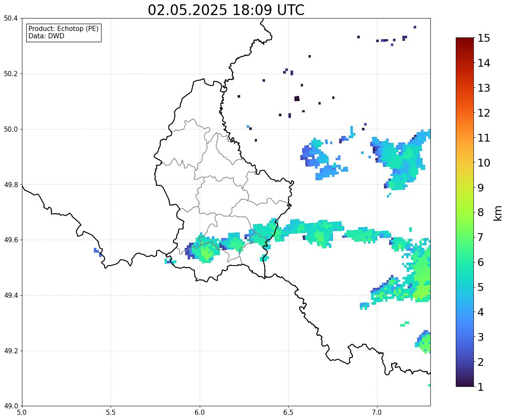Click colorbar tick label 2
The height and width of the screenshot is (420, 507).
coord(480,362)
